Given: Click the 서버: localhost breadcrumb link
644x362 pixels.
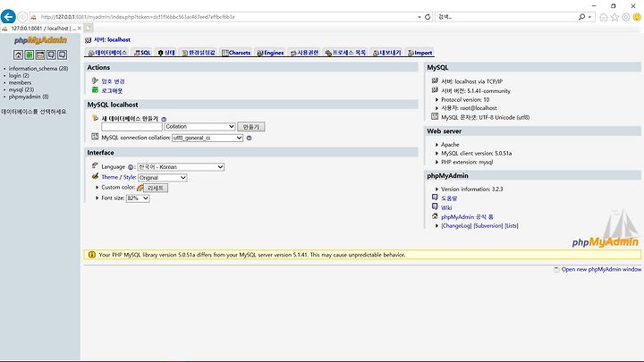Looking at the screenshot, I should [112, 40].
